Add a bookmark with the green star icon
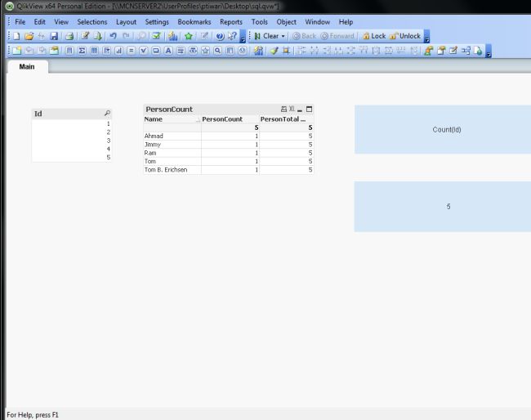Viewport: 531px width, 420px height. (x=189, y=36)
